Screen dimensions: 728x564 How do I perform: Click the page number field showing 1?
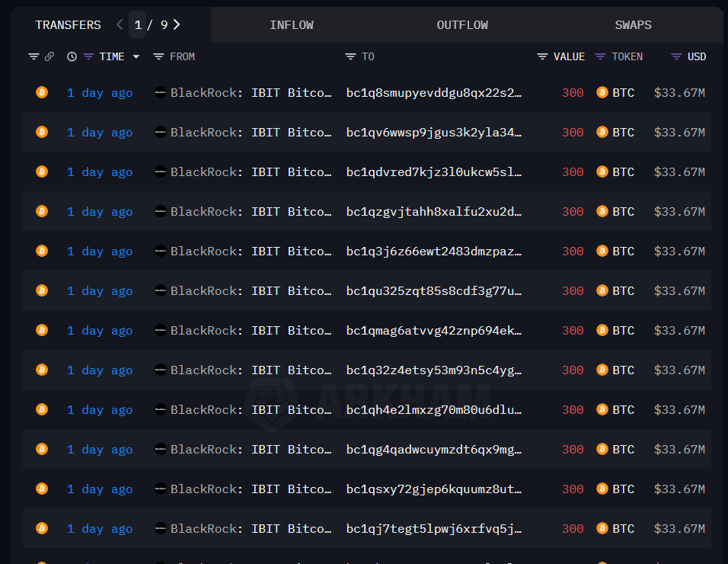click(137, 24)
